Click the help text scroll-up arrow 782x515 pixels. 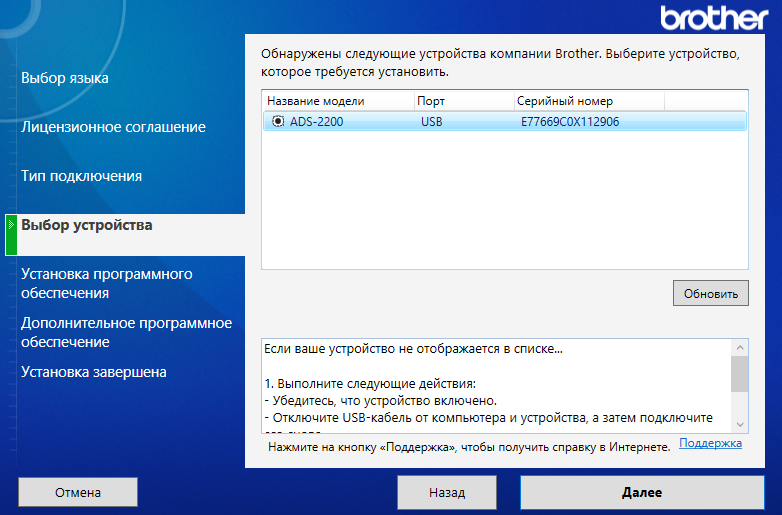[x=740, y=347]
